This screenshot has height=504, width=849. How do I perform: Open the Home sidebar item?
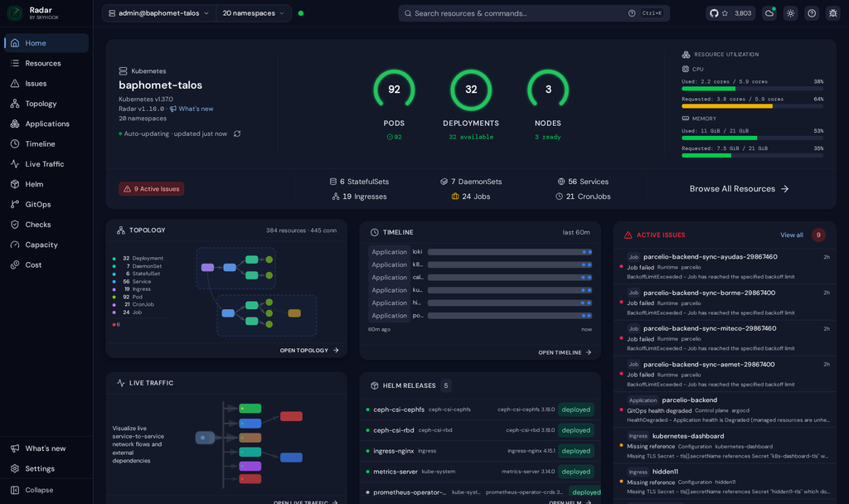coord(46,43)
